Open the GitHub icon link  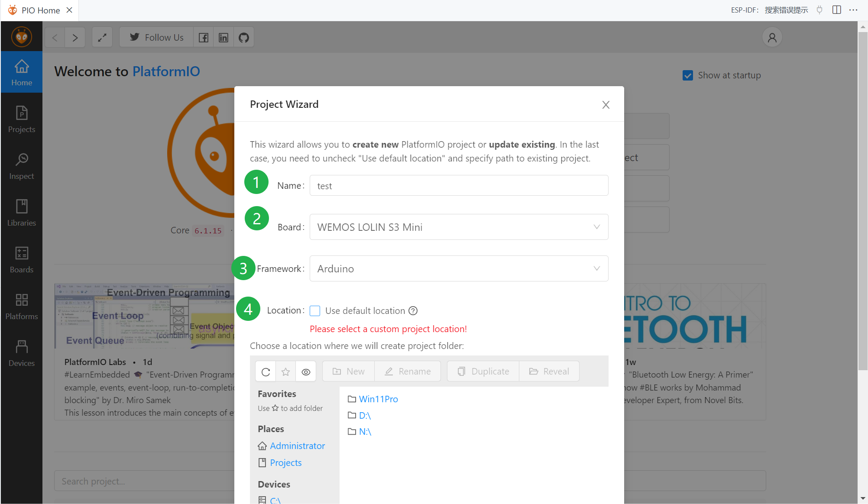coord(244,38)
